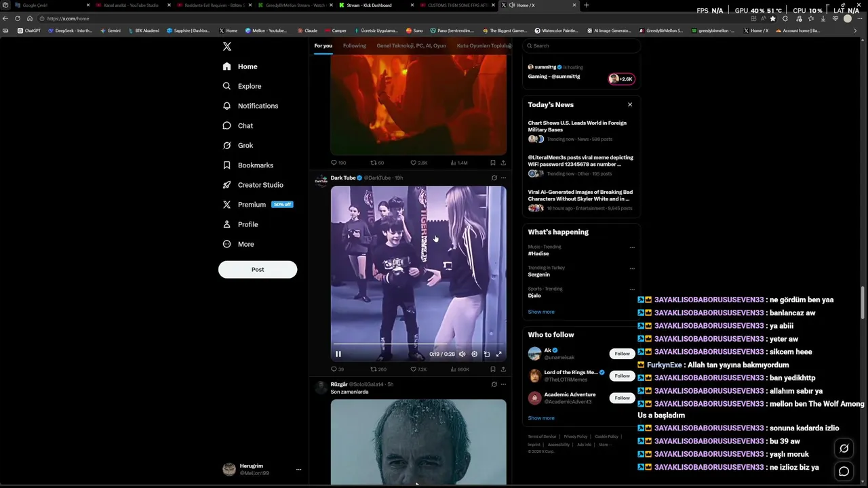Open Chat in sidebar

pyautogui.click(x=238, y=125)
